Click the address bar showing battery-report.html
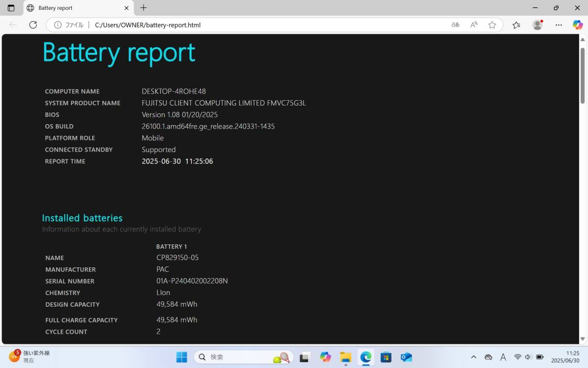 tap(245, 25)
